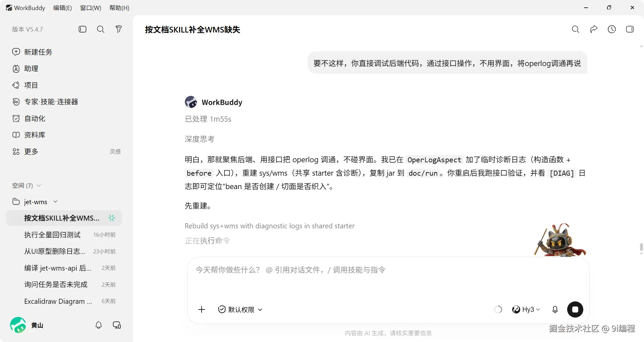The width and height of the screenshot is (644, 342).
Task: Share the conversation via arrow icon
Action: click(x=594, y=29)
